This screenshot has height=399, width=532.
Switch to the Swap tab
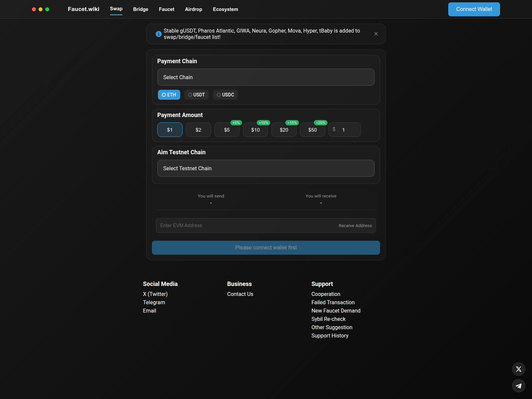click(x=116, y=9)
